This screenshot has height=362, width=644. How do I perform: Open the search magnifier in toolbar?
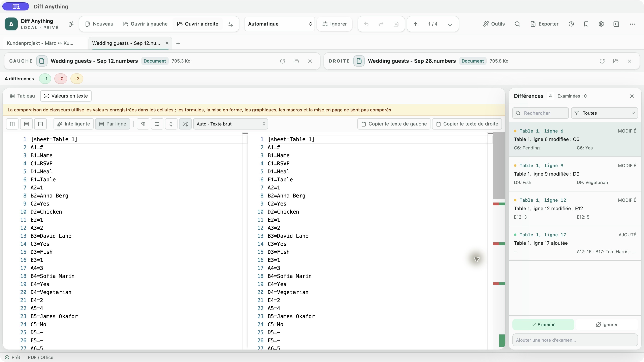click(x=517, y=24)
